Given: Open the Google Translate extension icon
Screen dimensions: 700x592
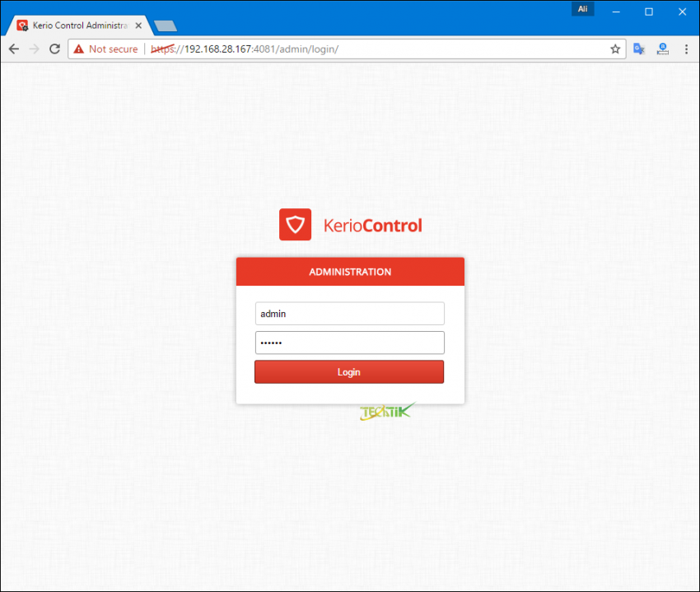Looking at the screenshot, I should pos(639,49).
